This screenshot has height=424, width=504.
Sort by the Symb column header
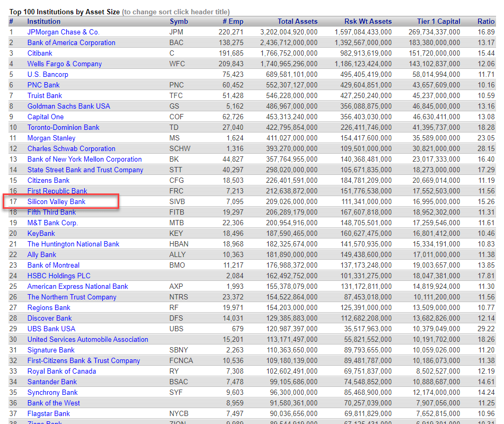[x=179, y=22]
